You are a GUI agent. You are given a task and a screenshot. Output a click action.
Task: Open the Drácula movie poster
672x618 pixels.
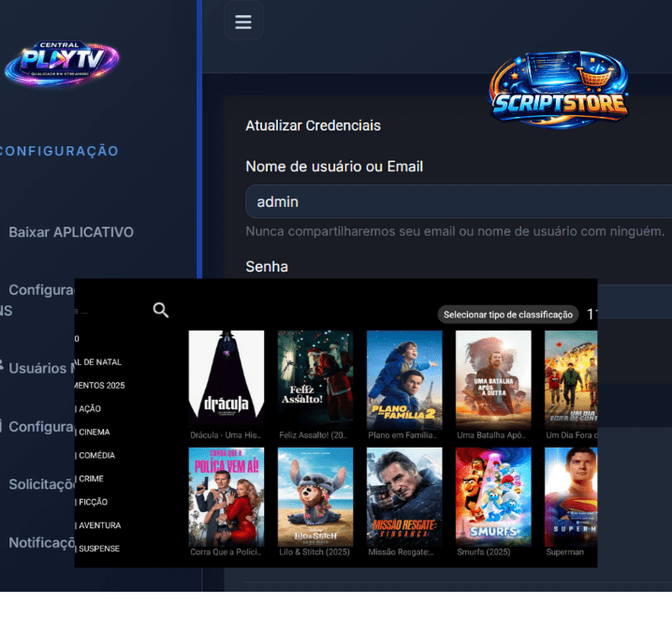(226, 379)
